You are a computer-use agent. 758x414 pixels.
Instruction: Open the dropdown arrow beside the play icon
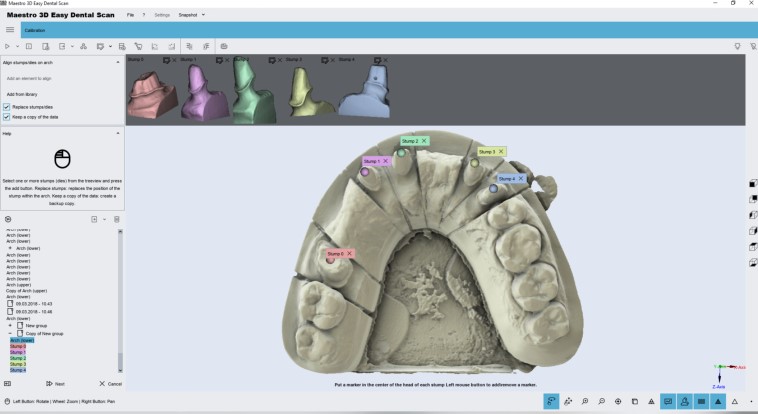click(17, 46)
